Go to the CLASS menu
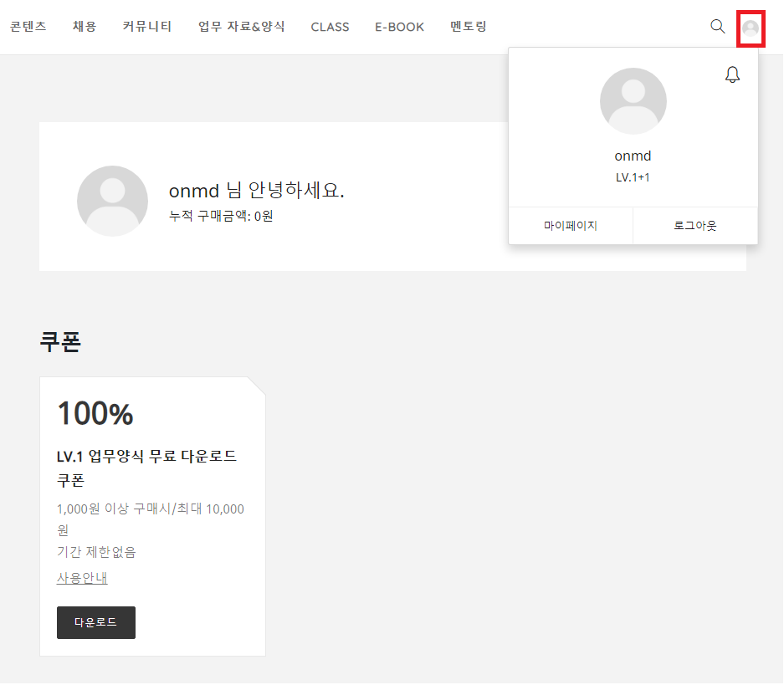The image size is (784, 685). (330, 27)
